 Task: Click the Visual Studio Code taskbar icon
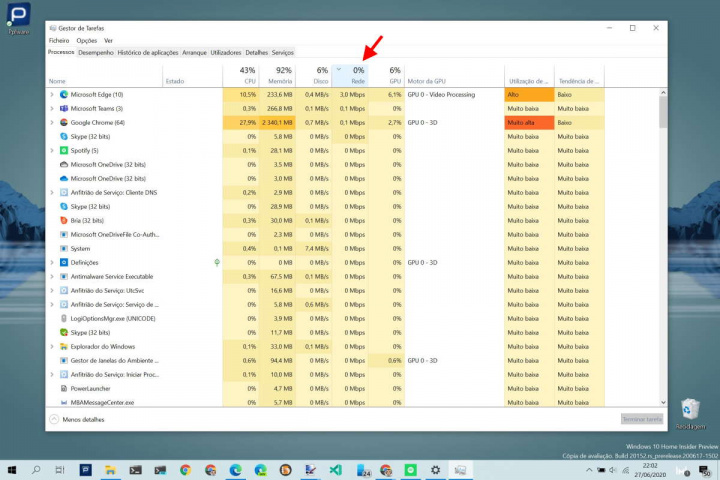336,469
